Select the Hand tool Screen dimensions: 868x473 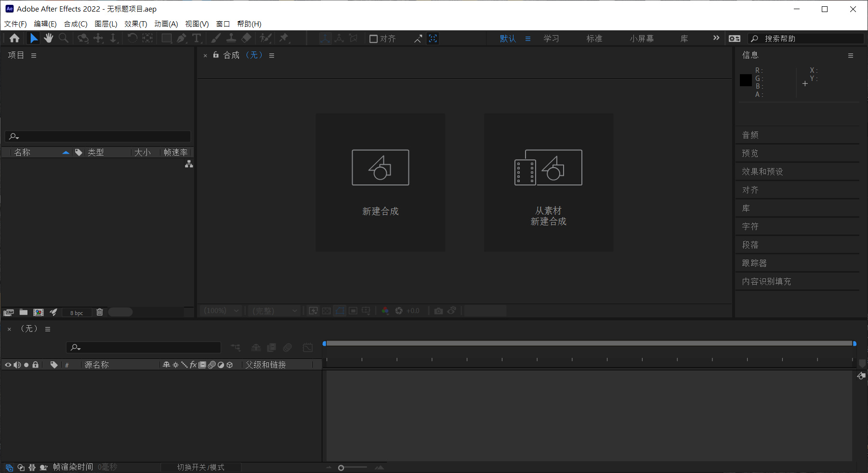pos(48,38)
